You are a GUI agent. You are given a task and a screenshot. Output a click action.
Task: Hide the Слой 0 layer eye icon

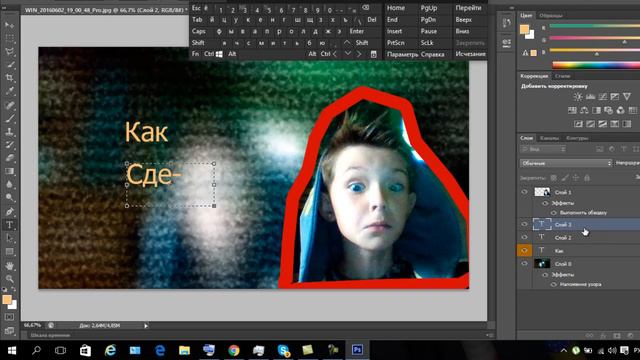[x=524, y=264]
